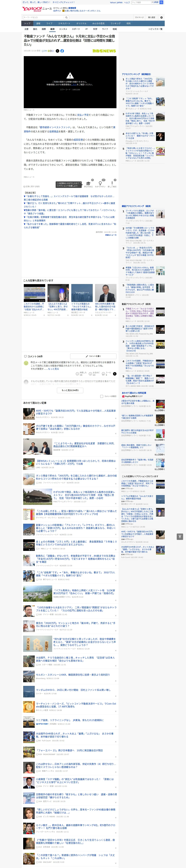Open thumbnail '【みんなで大家さん】犯罪だと思う'

point(58,293)
